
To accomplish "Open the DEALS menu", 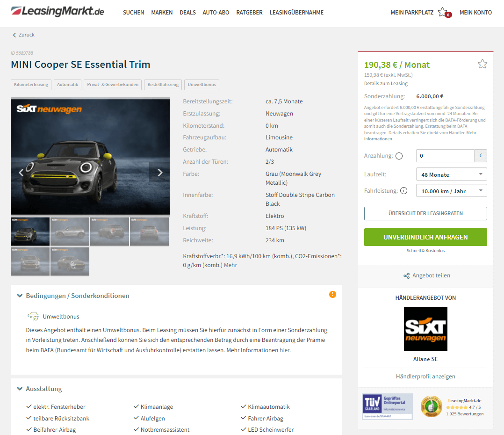I will coord(188,13).
